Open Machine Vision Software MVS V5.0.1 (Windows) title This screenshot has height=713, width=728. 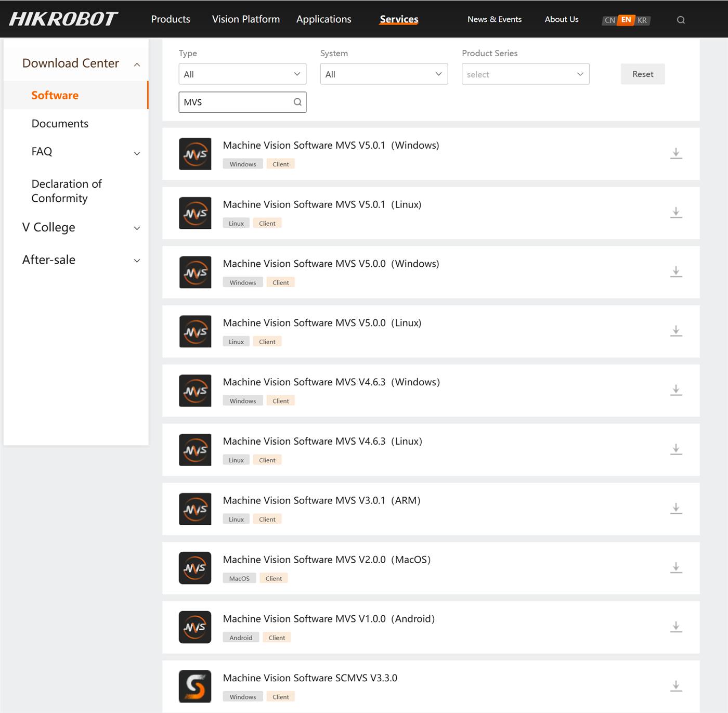click(x=331, y=145)
